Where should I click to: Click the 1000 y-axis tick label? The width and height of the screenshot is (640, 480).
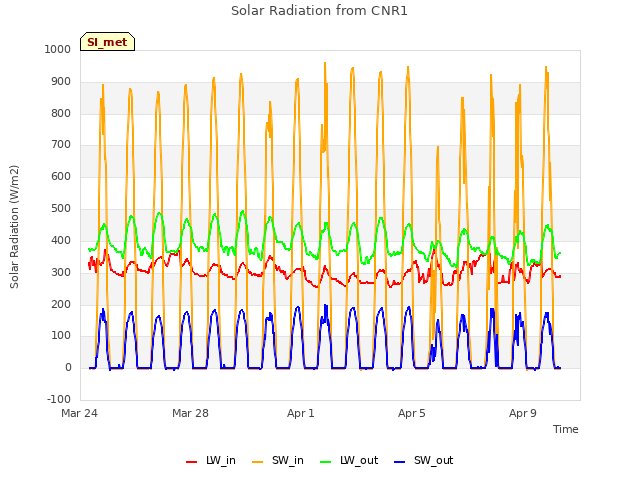[58, 49]
